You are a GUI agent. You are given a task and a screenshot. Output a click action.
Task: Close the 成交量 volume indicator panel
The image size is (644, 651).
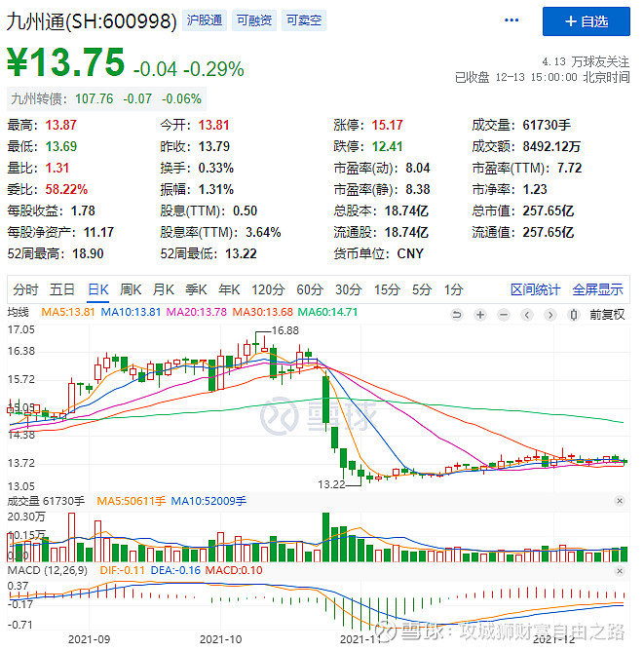[620, 501]
